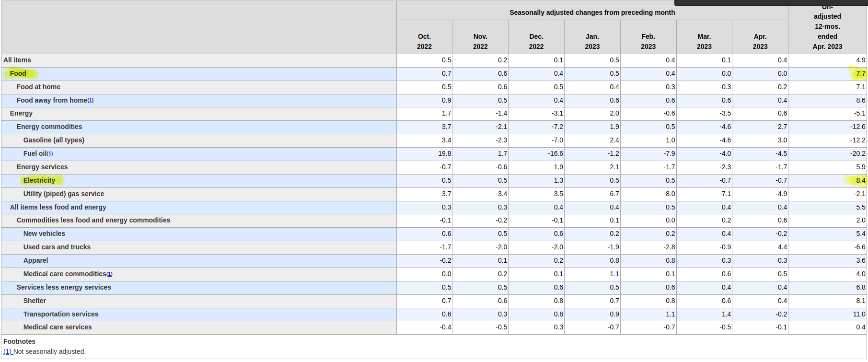Click the (1) link in Footnotes section
Image resolution: width=868 pixels, height=362 pixels.
[x=8, y=351]
